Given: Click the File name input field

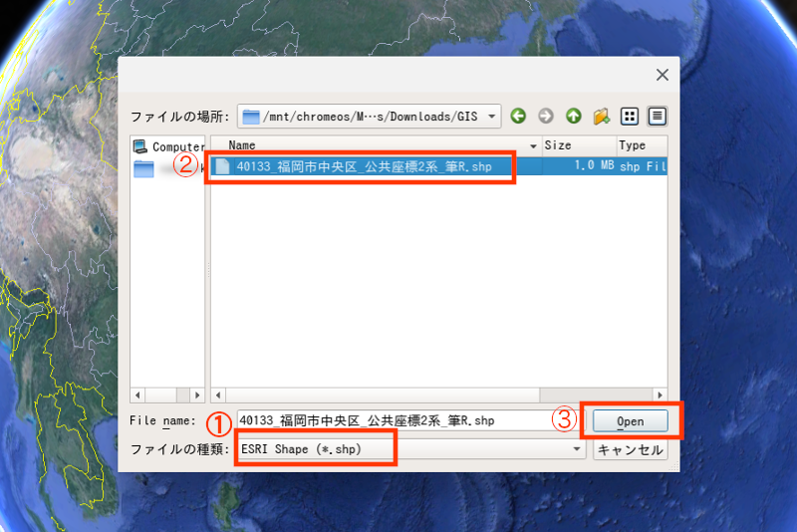Looking at the screenshot, I should 410,420.
